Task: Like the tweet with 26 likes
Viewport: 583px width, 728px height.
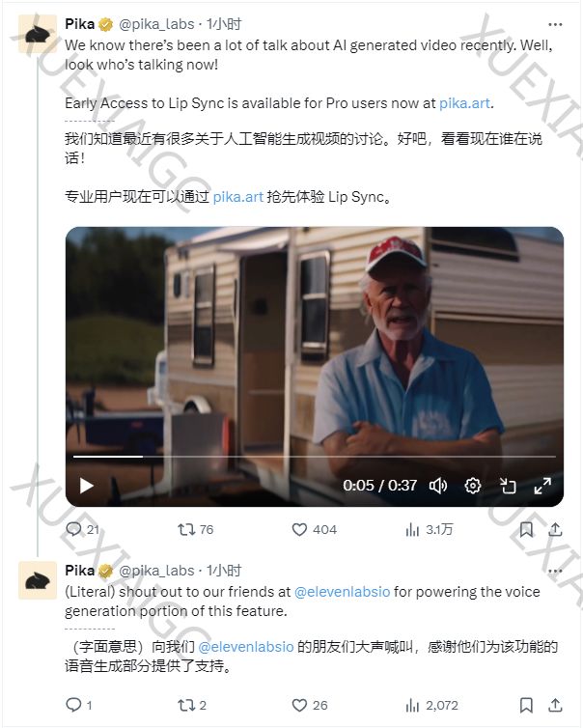Action: (299, 706)
